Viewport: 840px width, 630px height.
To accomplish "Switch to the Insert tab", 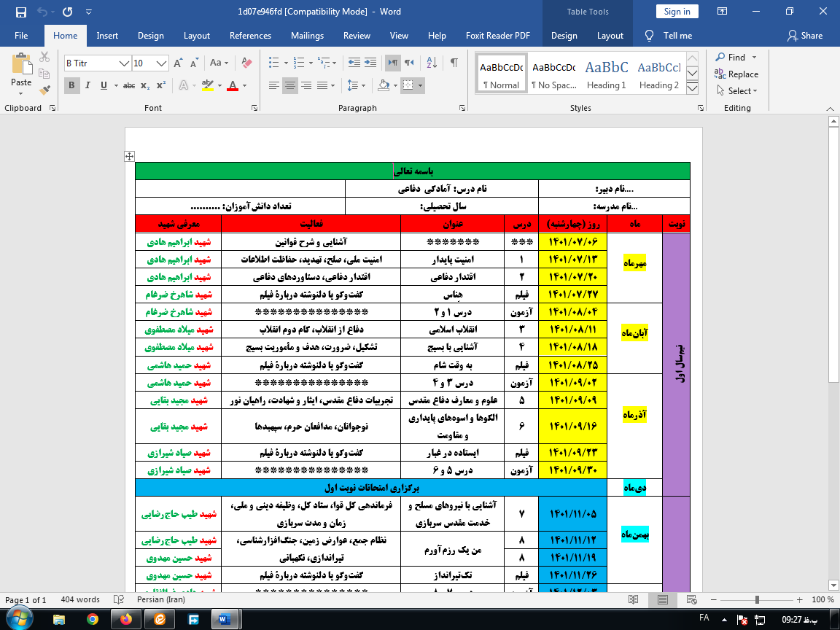I will 107,36.
